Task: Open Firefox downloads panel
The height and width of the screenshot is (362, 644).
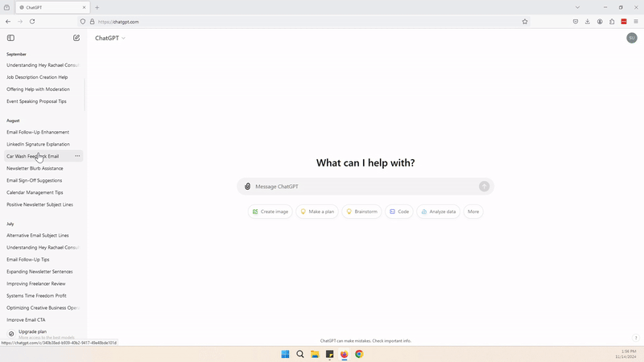Action: point(588,22)
